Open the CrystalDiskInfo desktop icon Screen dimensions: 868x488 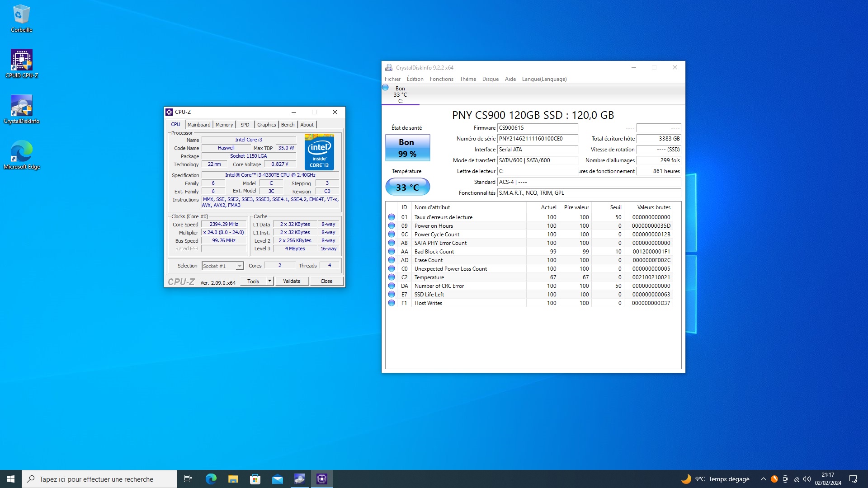pyautogui.click(x=21, y=106)
